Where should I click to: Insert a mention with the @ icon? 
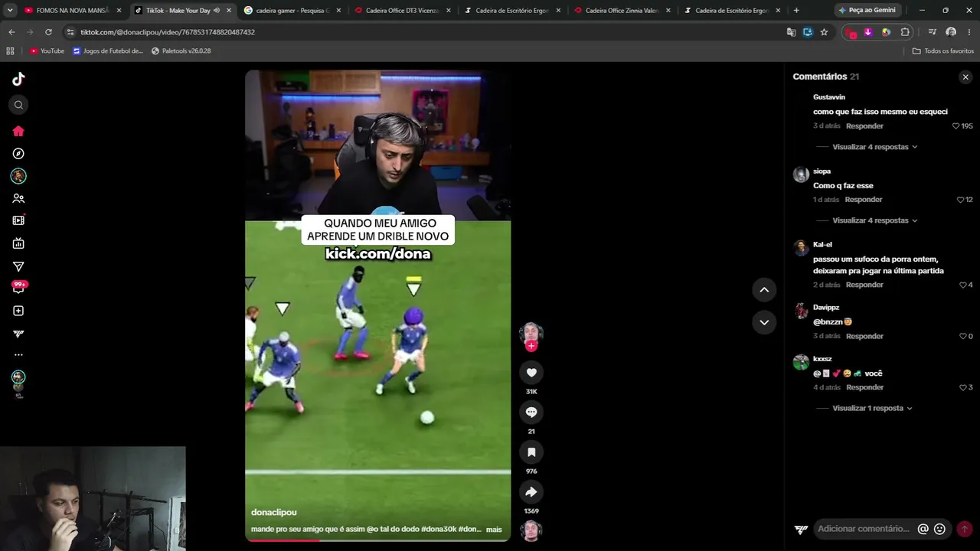tap(923, 529)
